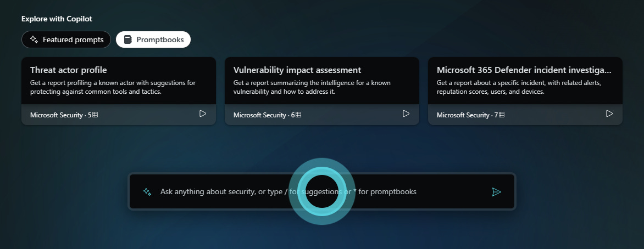
Task: Click the Defender incident investigation description text
Action: [x=519, y=87]
